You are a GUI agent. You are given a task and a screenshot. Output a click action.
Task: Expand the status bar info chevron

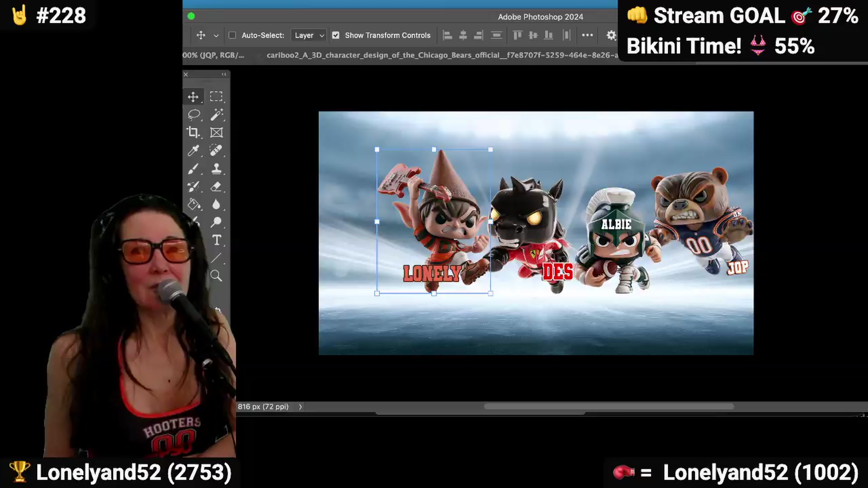pos(300,407)
